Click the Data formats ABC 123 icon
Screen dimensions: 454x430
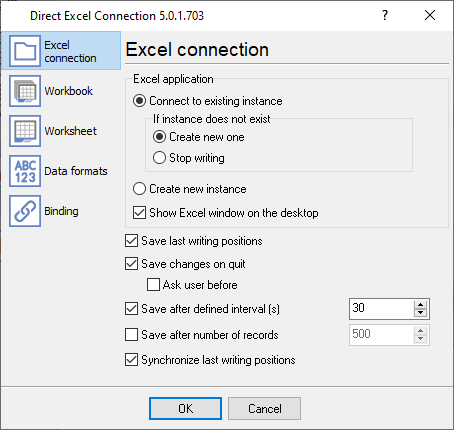[x=25, y=171]
